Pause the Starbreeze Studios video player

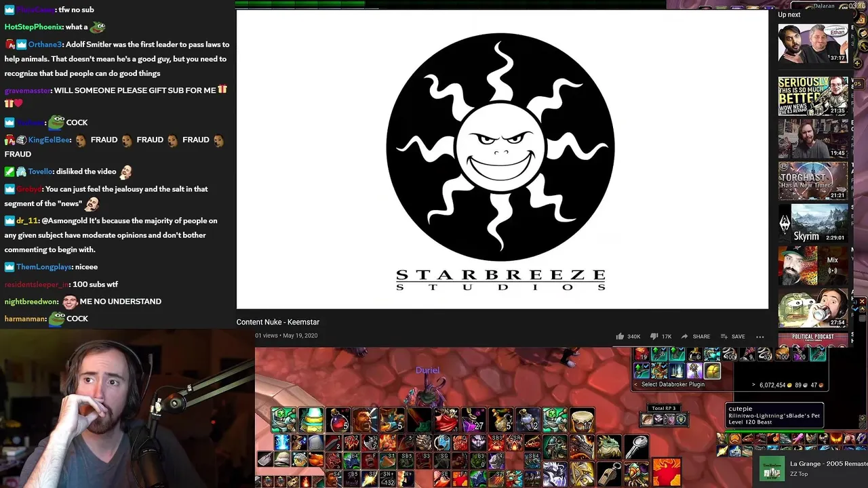[x=502, y=159]
